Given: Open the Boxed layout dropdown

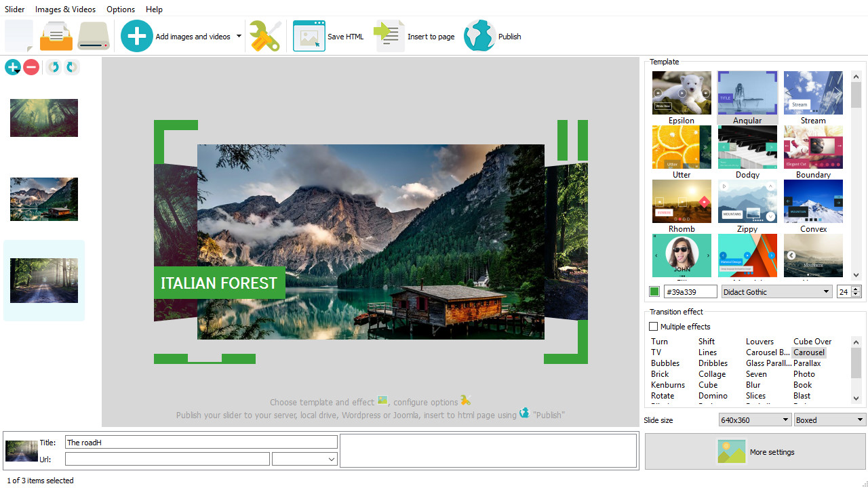Looking at the screenshot, I should pyautogui.click(x=829, y=420).
